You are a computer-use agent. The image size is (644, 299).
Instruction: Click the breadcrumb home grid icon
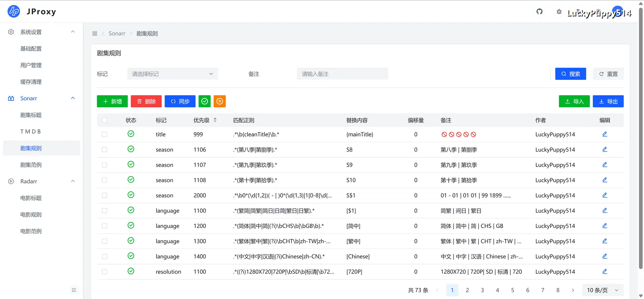95,34
